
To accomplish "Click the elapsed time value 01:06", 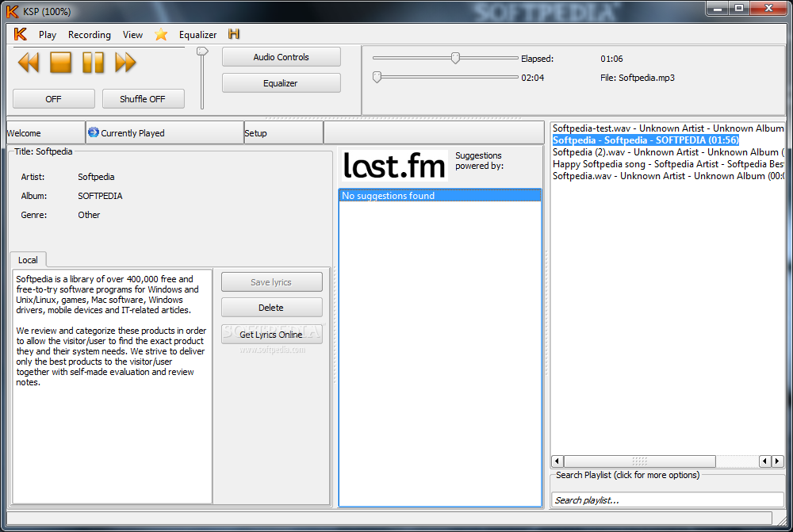I will pyautogui.click(x=611, y=59).
